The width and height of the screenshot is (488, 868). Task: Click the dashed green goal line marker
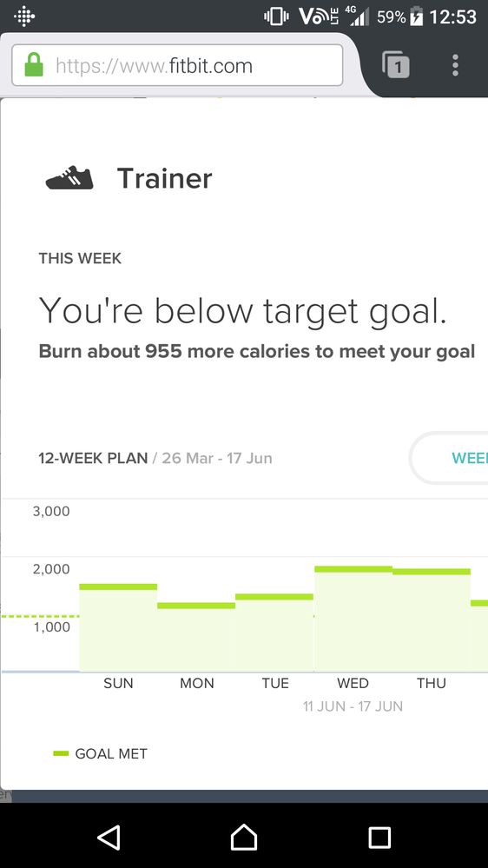(41, 616)
